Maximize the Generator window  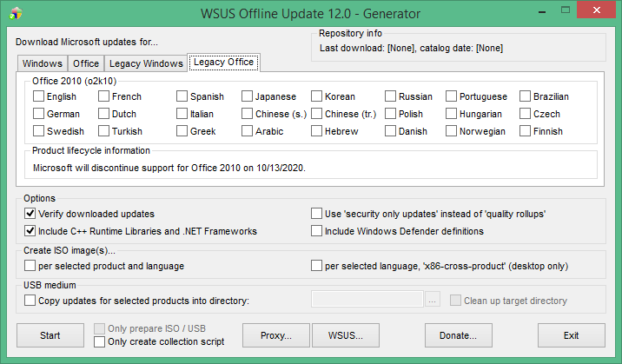566,10
